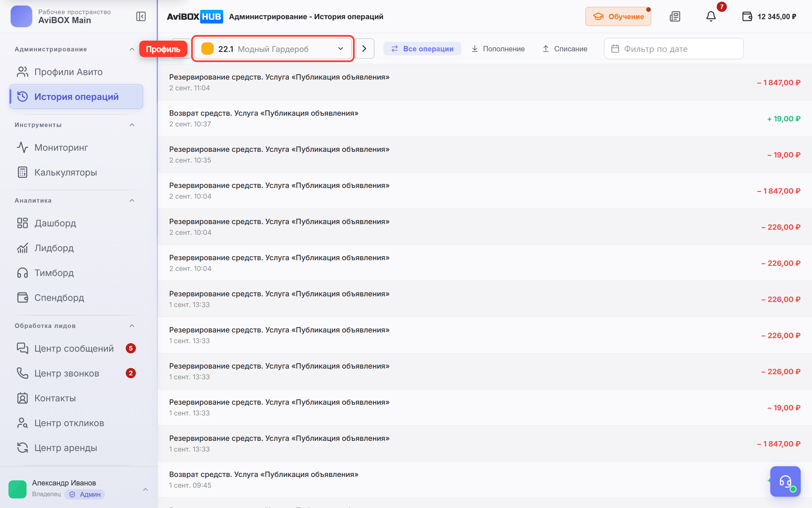Open the Лидборд analytics page
The image size is (812, 508).
[76, 248]
